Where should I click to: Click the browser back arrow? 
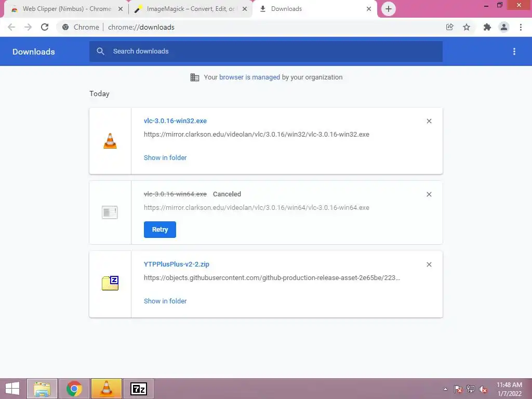point(11,27)
